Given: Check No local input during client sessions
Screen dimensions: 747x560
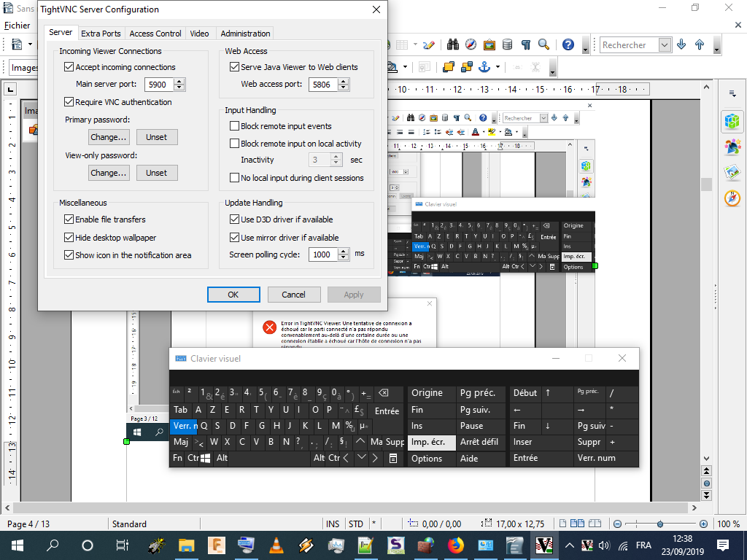Looking at the screenshot, I should tap(234, 178).
